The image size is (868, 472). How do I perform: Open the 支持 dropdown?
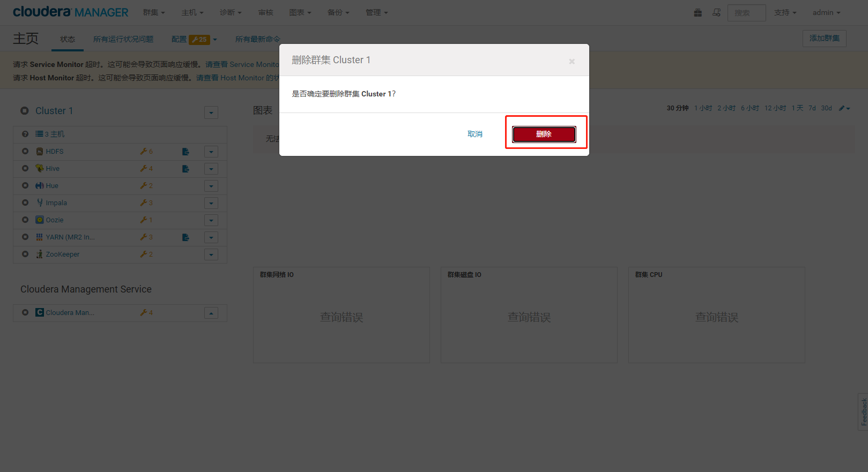point(785,12)
